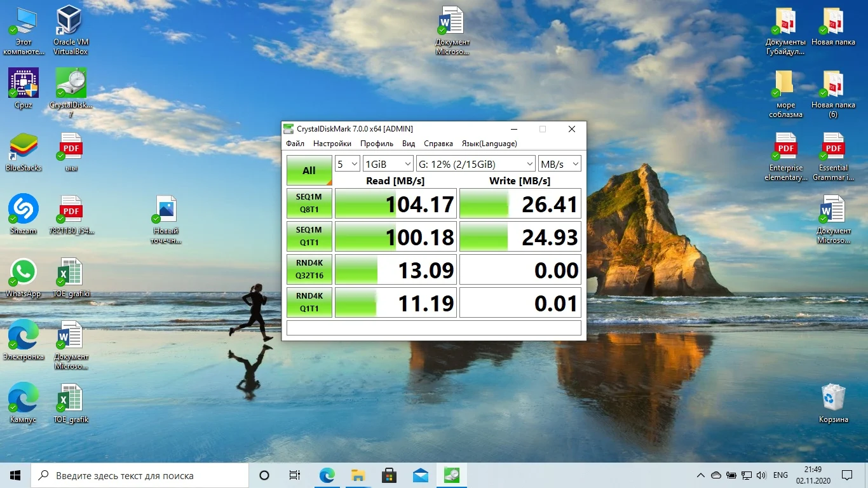Open the Файл menu
This screenshot has width=868, height=488.
tap(295, 144)
